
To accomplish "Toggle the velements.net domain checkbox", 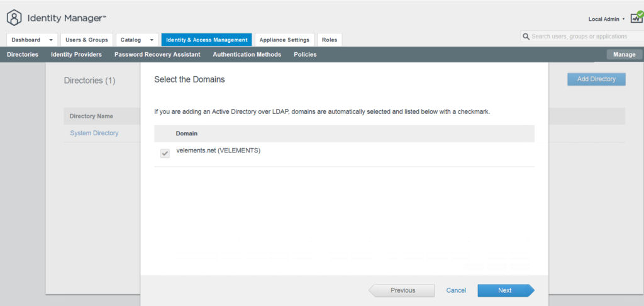I will pyautogui.click(x=165, y=153).
